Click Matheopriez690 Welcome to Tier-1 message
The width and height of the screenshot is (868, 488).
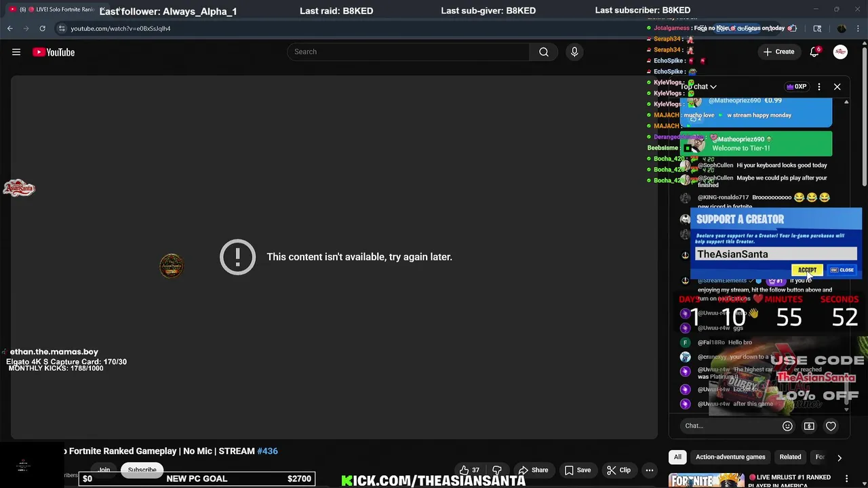pyautogui.click(x=756, y=144)
